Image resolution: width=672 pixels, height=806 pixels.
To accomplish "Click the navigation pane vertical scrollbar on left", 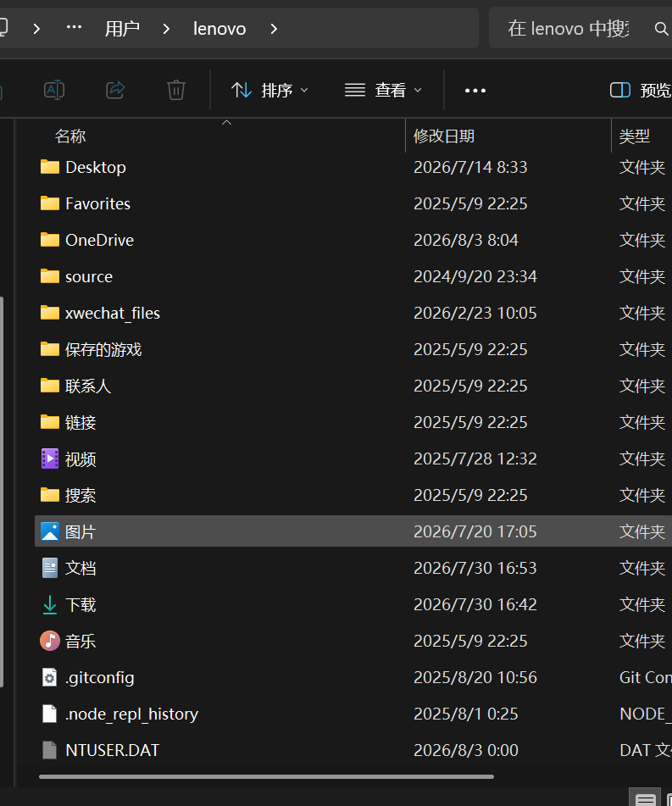I will (x=2, y=492).
